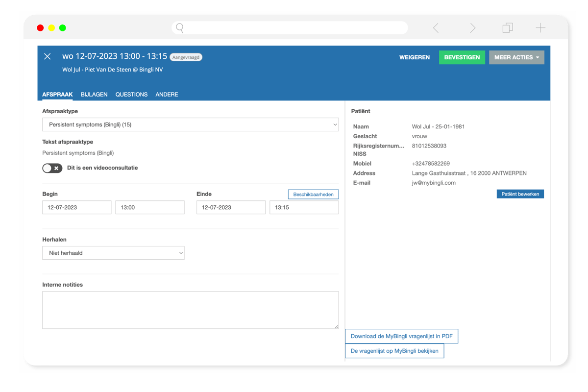Open the Andere tab

[167, 95]
